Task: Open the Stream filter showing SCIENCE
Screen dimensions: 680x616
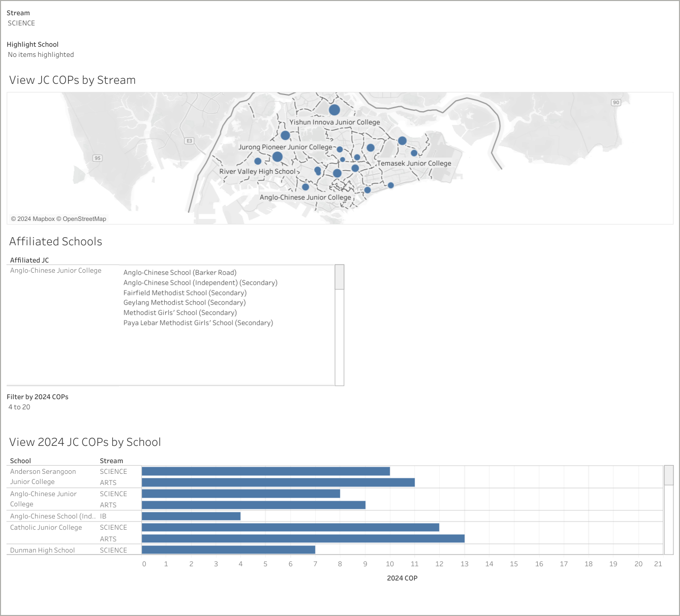Action: (21, 23)
